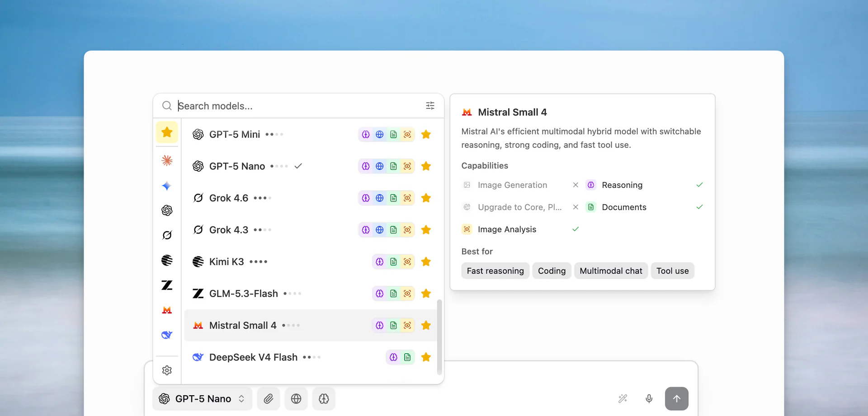Screen dimensions: 868x416
Task: Filter models by OpenAI sidebar icon
Action: pos(167,210)
